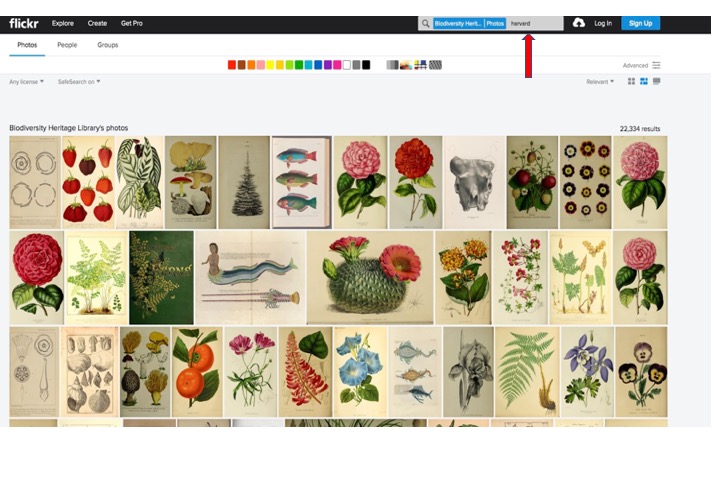Click the 22,334 results count text
This screenshot has width=720, height=480.
(x=640, y=129)
